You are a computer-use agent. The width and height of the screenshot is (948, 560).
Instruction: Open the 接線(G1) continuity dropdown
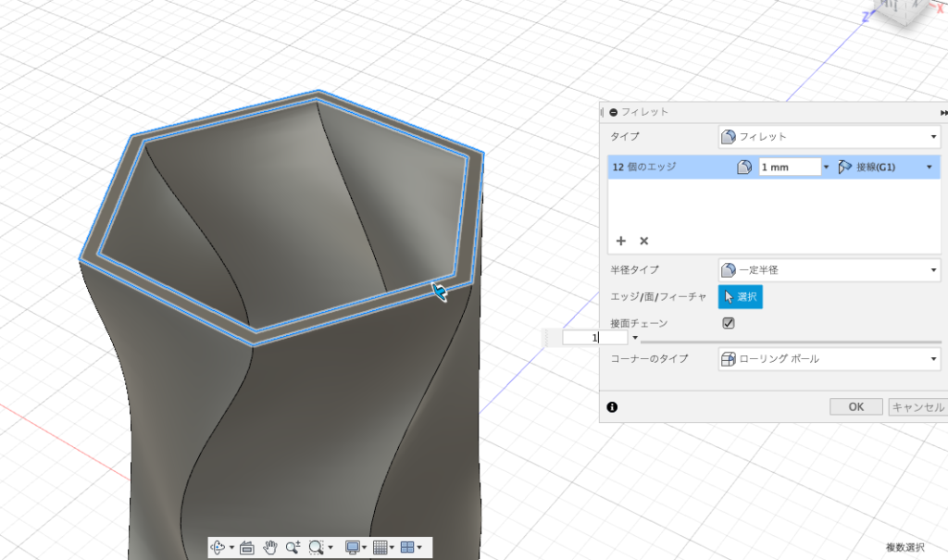click(885, 167)
